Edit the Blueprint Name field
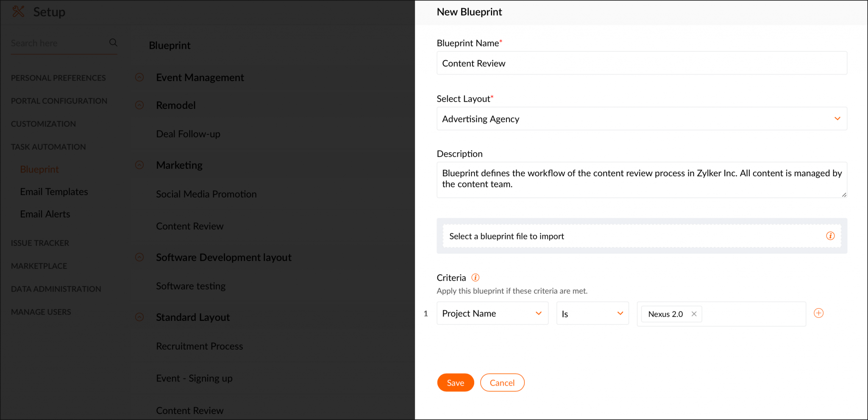 pos(641,63)
